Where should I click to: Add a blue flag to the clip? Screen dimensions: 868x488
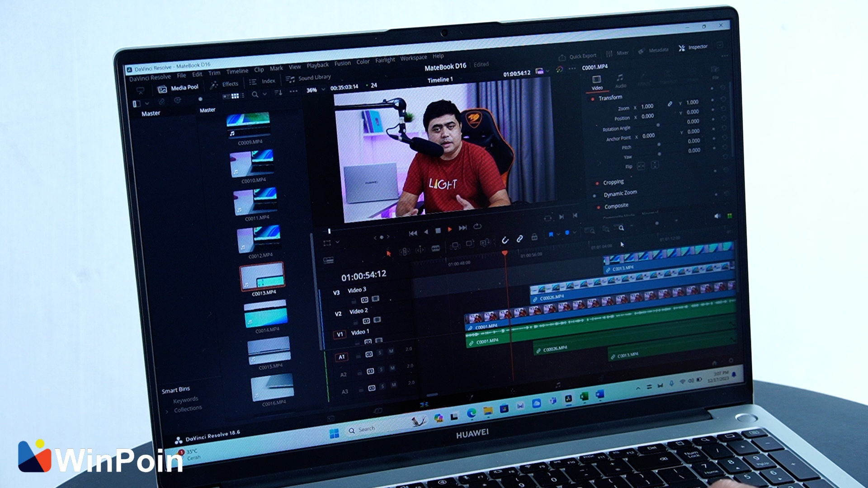(x=551, y=235)
